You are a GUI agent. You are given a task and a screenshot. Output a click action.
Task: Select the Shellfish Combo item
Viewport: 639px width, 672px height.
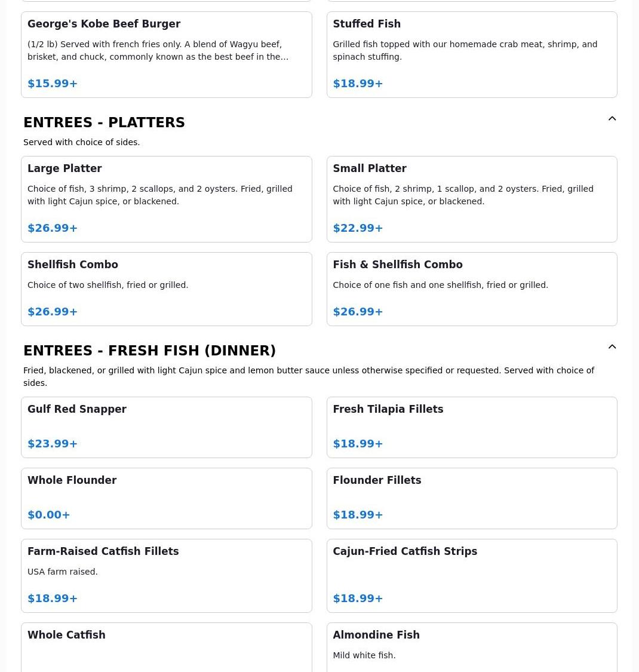click(166, 289)
